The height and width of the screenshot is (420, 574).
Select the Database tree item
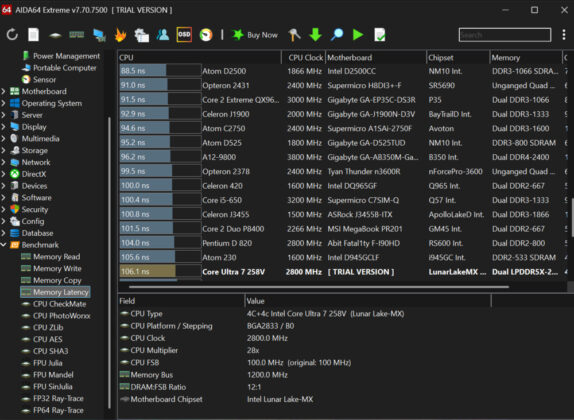click(x=32, y=233)
